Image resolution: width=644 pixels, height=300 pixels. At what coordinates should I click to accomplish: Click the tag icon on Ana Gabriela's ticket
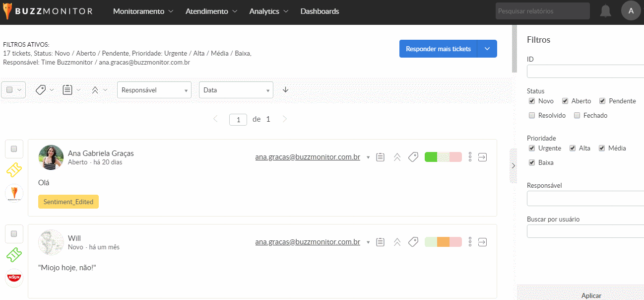tap(413, 157)
